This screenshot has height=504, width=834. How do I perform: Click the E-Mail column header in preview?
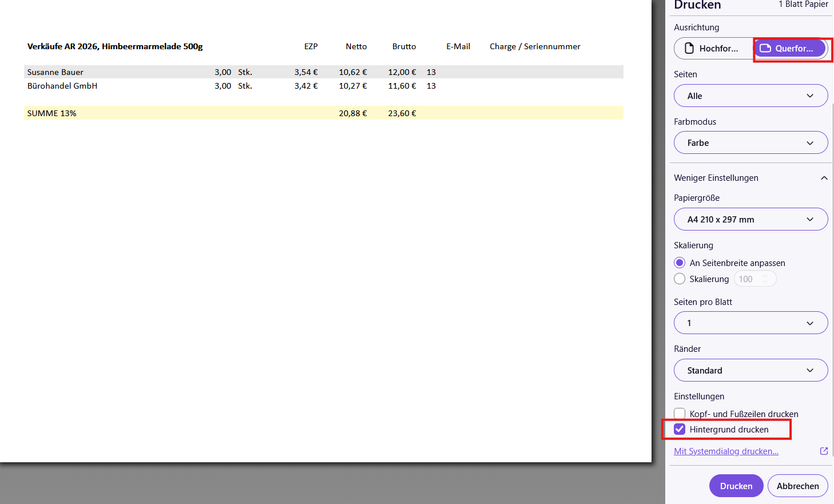tap(458, 46)
